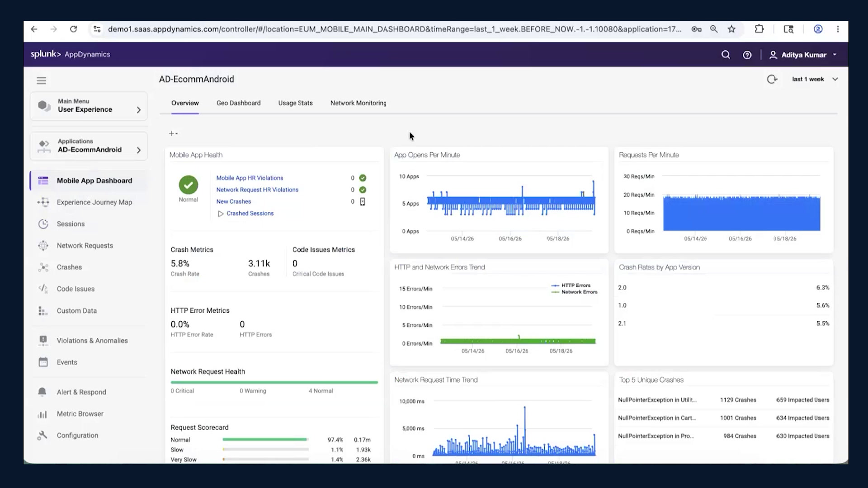Click the Network Request Health status bar
The width and height of the screenshot is (868, 488).
[274, 382]
